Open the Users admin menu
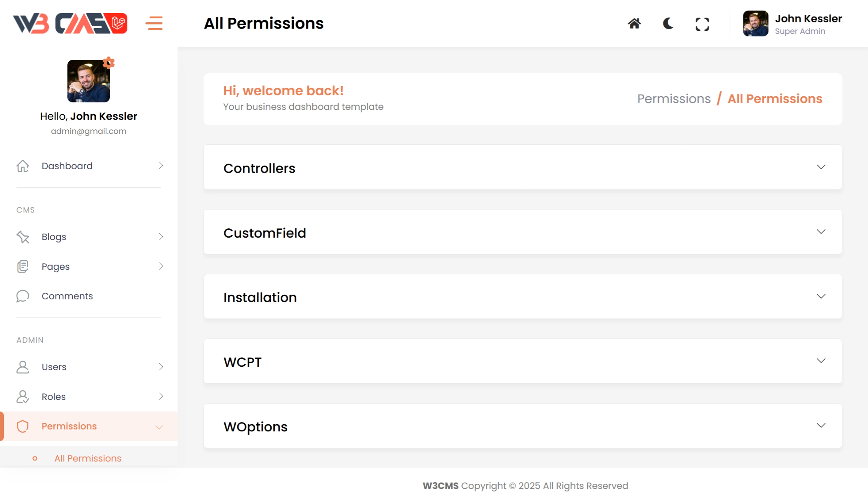 click(54, 367)
